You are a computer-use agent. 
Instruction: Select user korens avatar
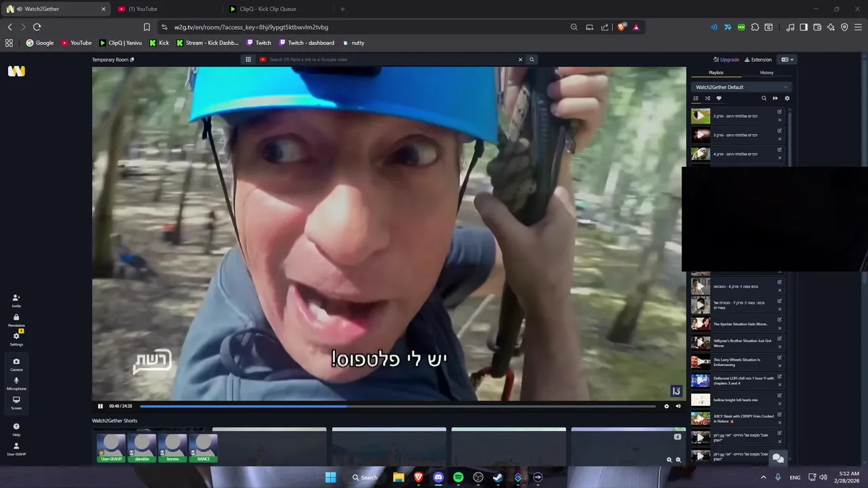173,448
